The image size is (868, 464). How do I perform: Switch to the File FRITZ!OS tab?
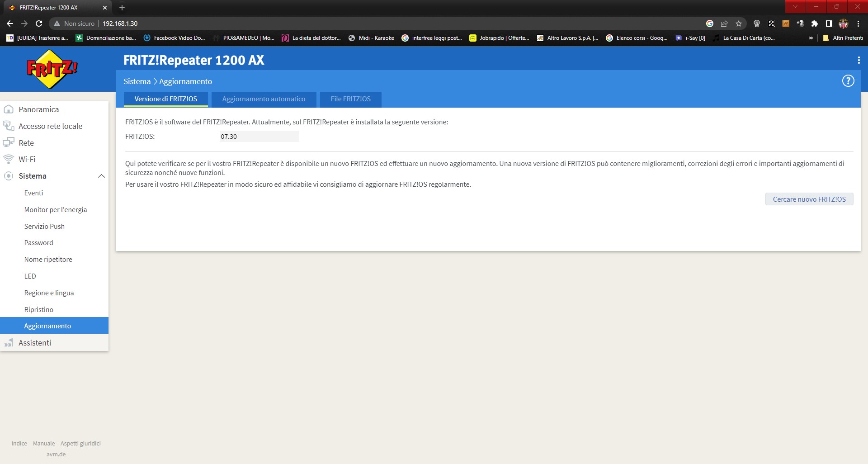(x=350, y=99)
